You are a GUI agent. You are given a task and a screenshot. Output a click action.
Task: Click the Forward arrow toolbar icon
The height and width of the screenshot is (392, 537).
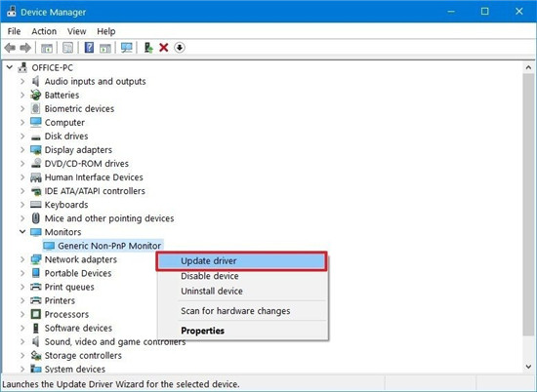[25, 48]
